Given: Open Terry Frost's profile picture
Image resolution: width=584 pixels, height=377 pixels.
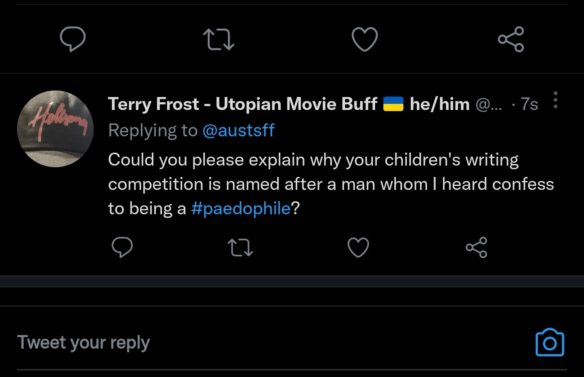Looking at the screenshot, I should tap(55, 129).
